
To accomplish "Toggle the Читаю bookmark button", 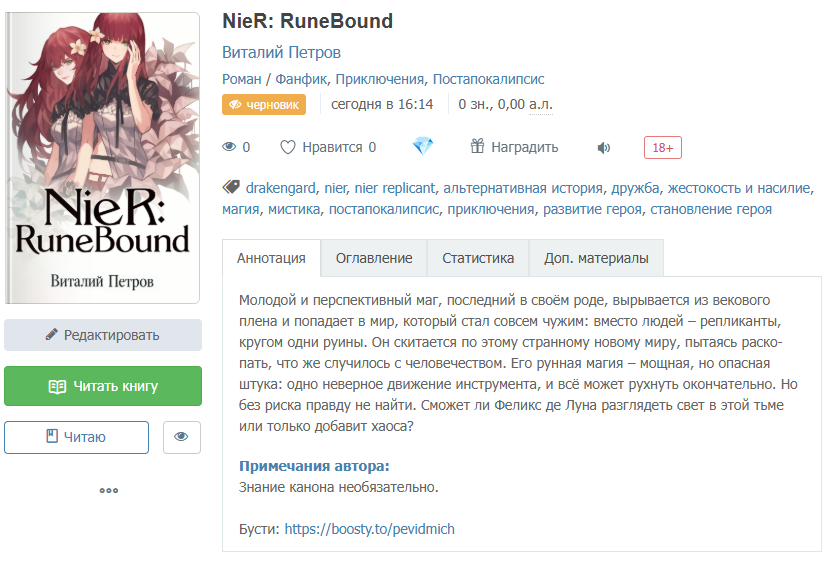I will tap(77, 437).
